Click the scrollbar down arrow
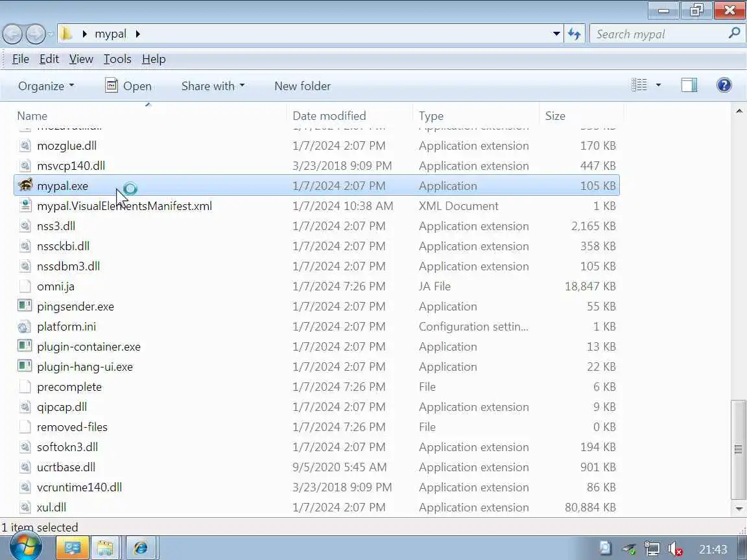The width and height of the screenshot is (747, 560). (x=739, y=509)
